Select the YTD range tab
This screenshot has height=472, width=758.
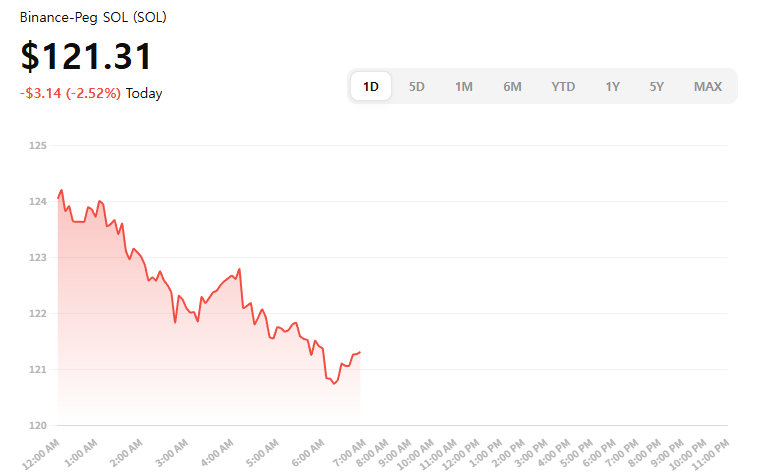click(563, 86)
